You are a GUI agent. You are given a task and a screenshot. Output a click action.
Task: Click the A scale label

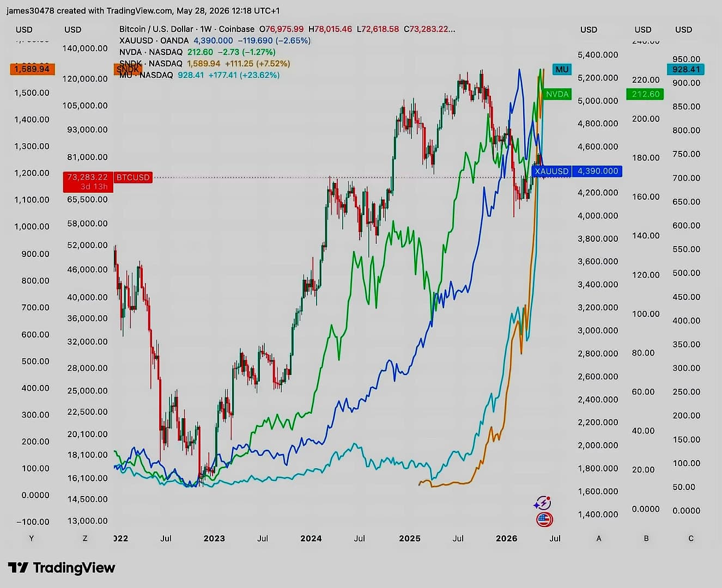coord(599,538)
